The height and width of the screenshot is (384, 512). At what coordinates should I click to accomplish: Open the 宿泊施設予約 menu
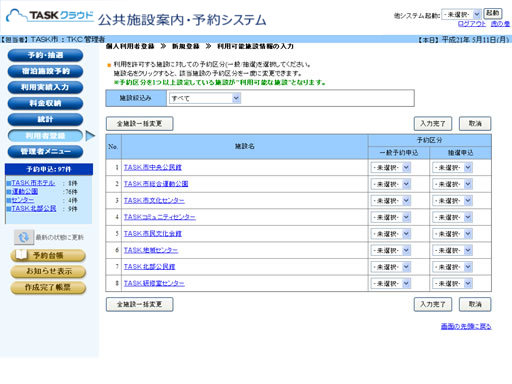(x=45, y=71)
